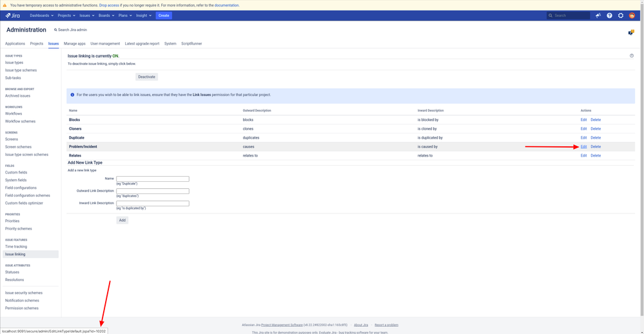This screenshot has height=334, width=644.
Task: Expand the Plans dropdown menu
Action: tap(125, 15)
